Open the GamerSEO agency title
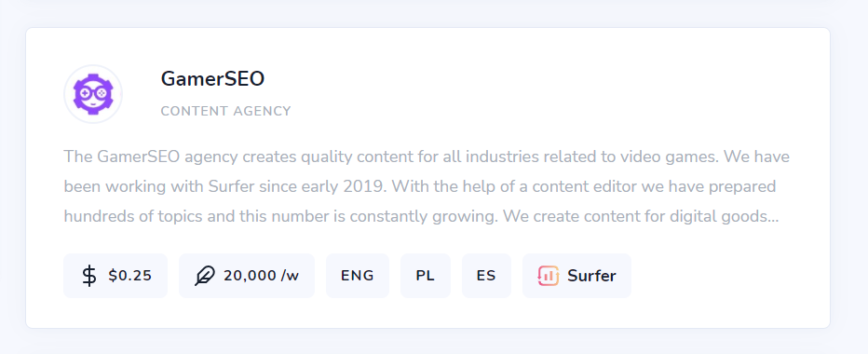This screenshot has width=868, height=354. [x=212, y=78]
